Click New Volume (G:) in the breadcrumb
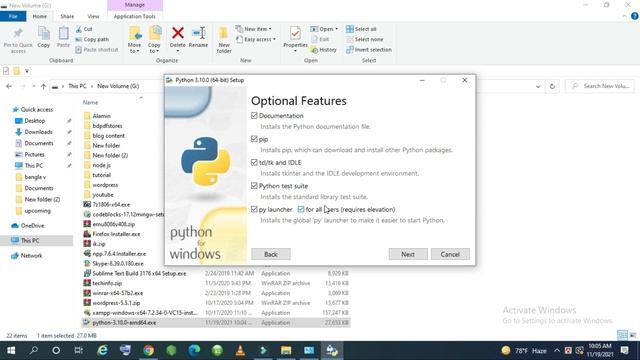Image resolution: width=640 pixels, height=360 pixels. point(118,86)
